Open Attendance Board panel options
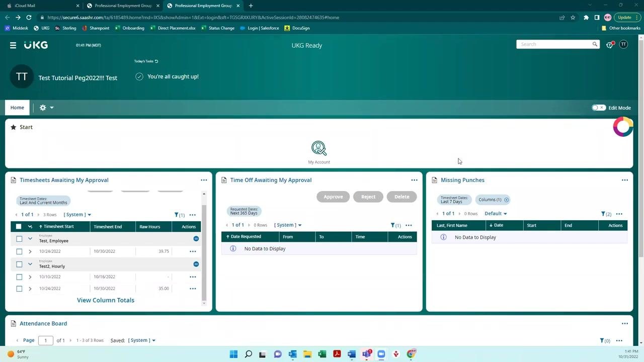 pyautogui.click(x=624, y=324)
